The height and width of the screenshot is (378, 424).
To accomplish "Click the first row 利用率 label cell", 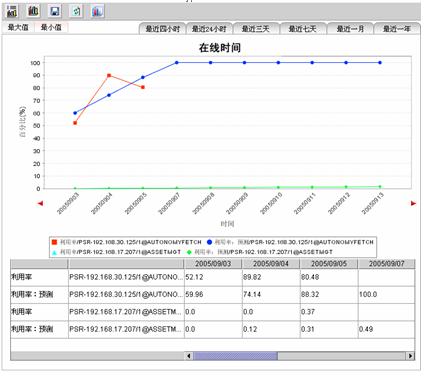I will (39, 277).
